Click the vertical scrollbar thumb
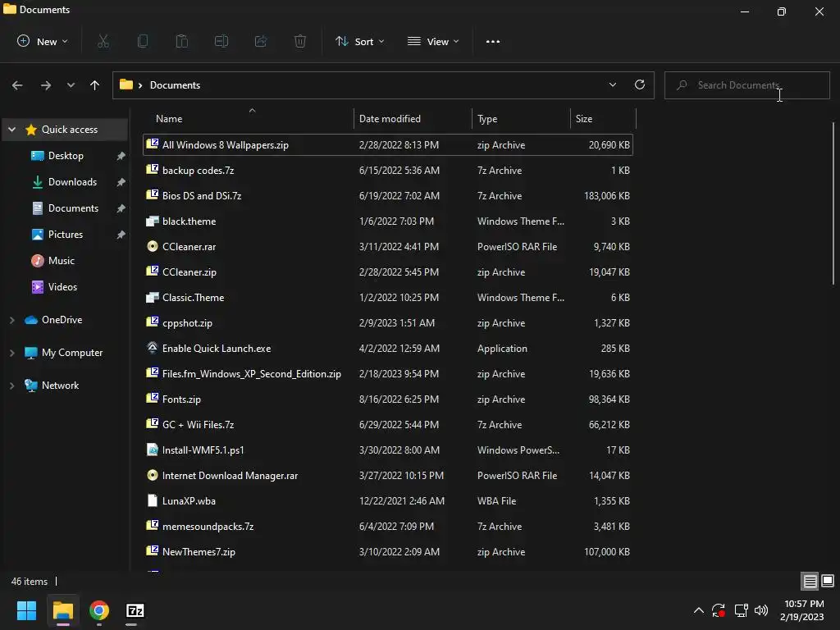 (x=834, y=203)
